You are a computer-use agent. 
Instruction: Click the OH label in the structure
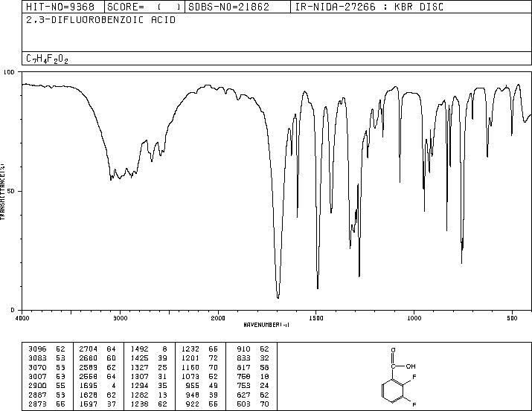coord(411,366)
